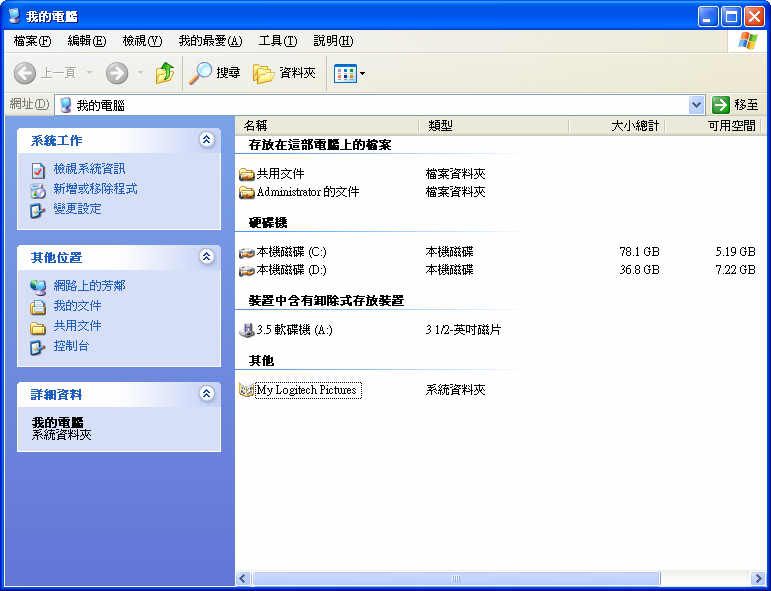This screenshot has width=771, height=591.
Task: Select the My Logitech Pictures icon
Action: pyautogui.click(x=246, y=390)
